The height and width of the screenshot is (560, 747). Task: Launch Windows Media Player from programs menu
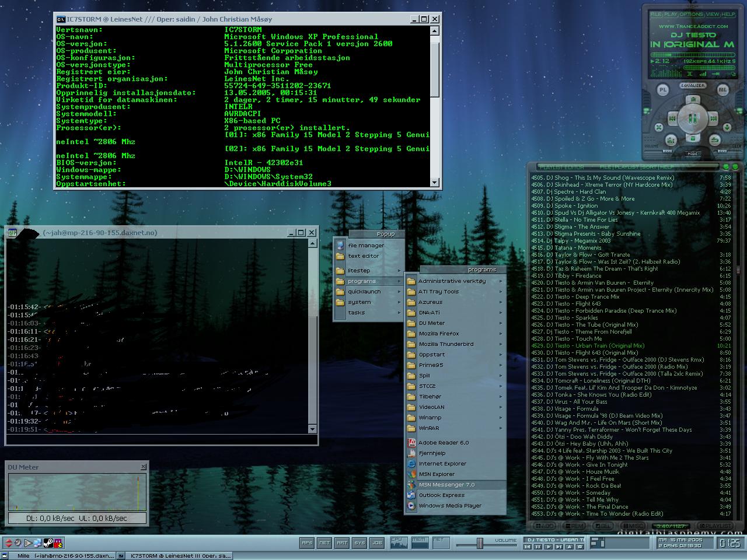455,506
